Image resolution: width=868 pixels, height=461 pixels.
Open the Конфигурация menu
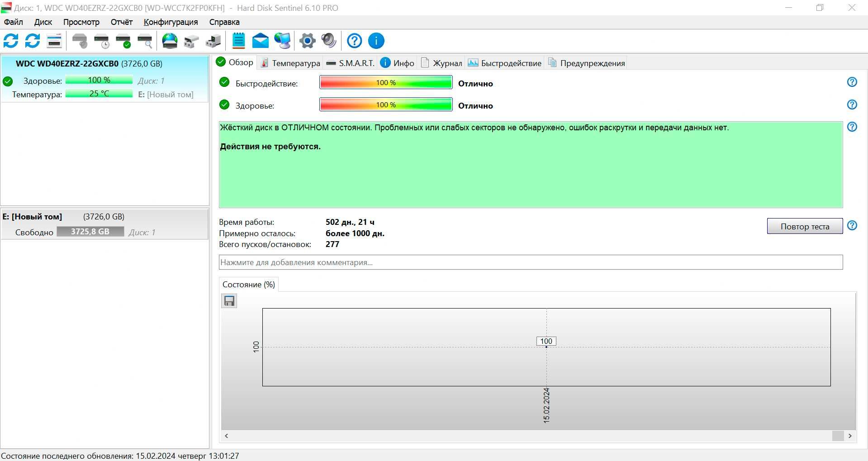[171, 22]
